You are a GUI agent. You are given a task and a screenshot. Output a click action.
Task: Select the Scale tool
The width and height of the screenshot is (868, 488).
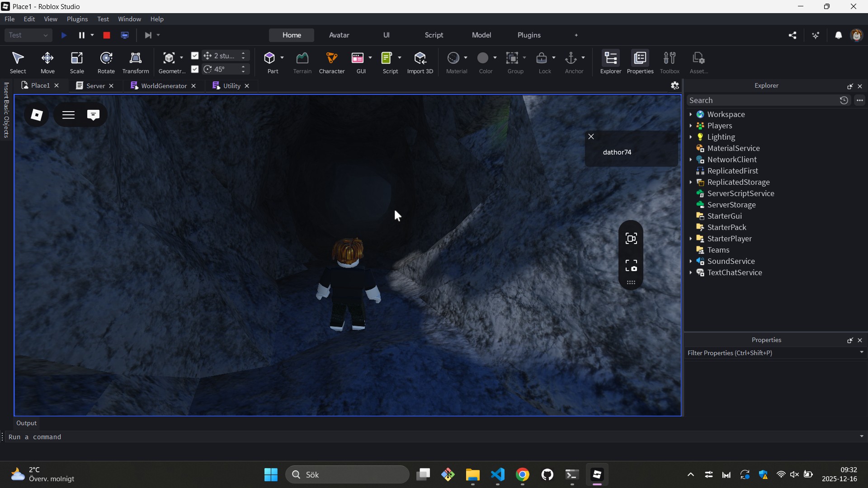(76, 62)
